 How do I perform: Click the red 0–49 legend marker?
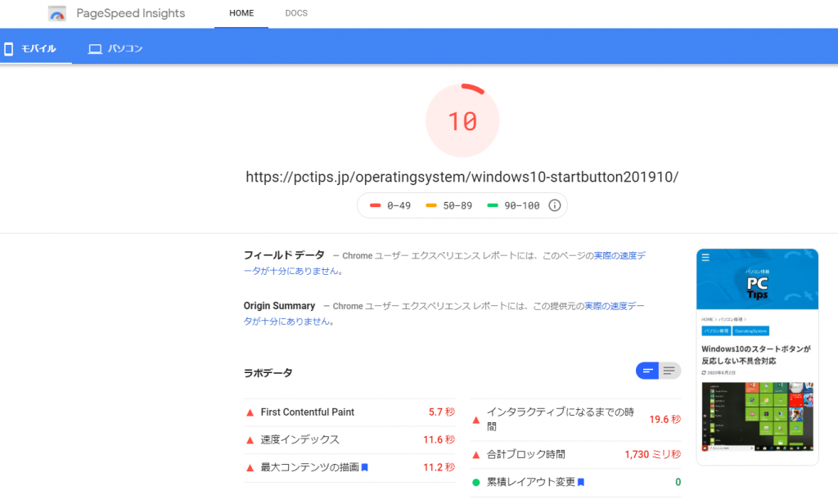(x=375, y=205)
